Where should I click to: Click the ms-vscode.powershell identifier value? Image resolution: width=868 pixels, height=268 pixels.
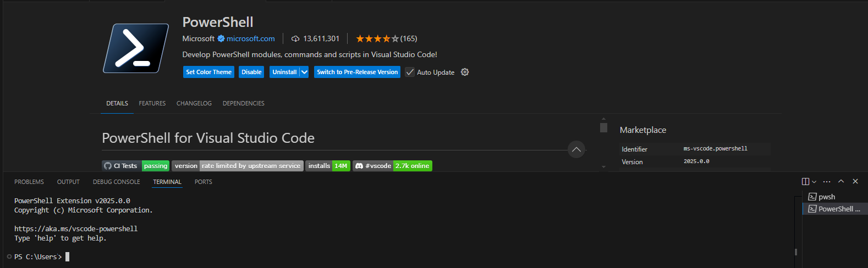pos(715,148)
